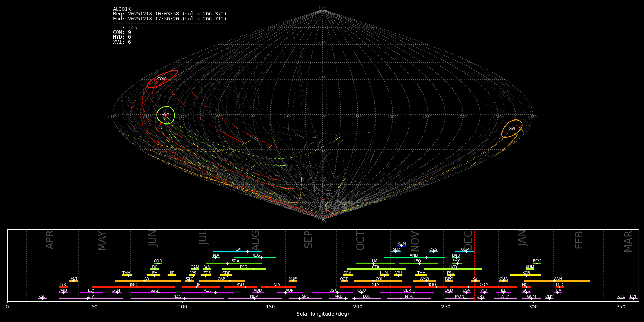644x322 pixels.
Task: Select the STA shower bar in the timeline
Action: [375, 287]
